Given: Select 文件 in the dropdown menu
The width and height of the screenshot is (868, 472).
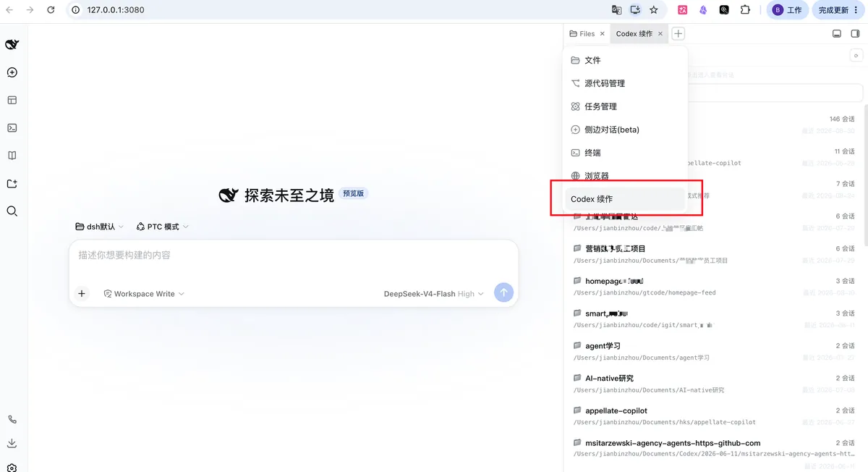Looking at the screenshot, I should click(x=625, y=60).
